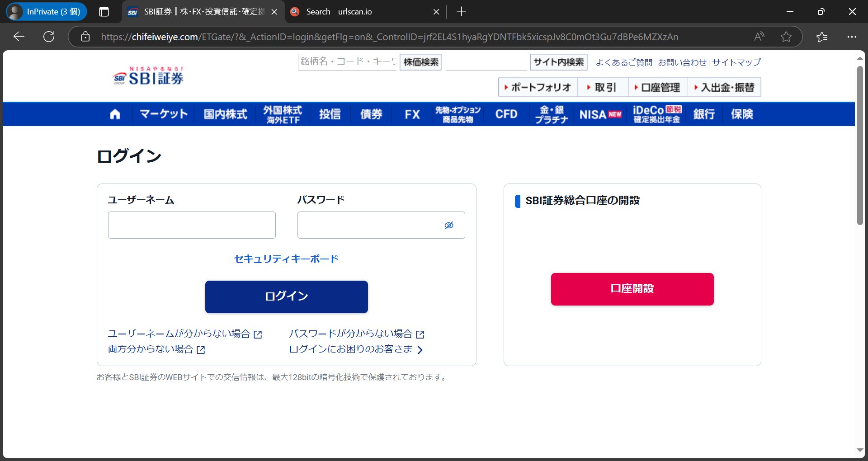
Task: Open the セキュリティキーボード link
Action: [287, 259]
